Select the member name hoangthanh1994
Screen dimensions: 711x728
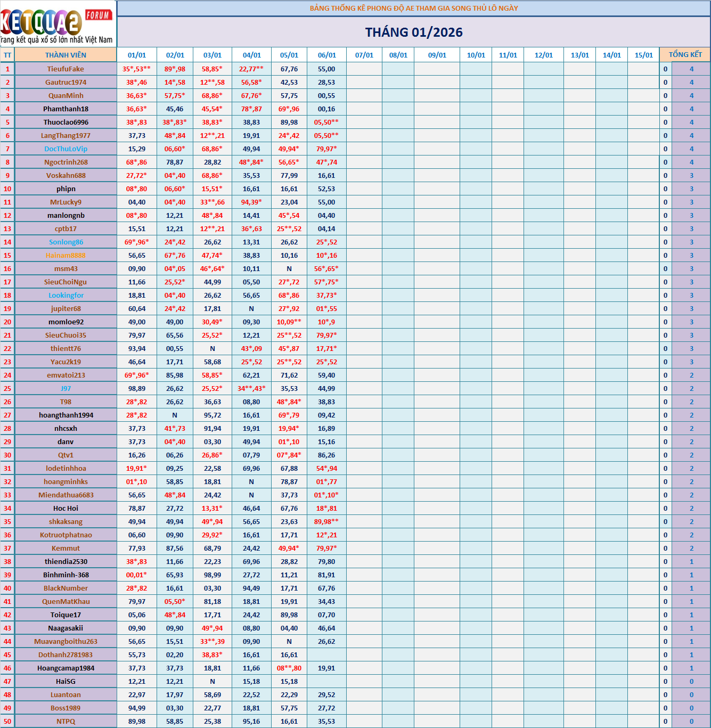66,415
